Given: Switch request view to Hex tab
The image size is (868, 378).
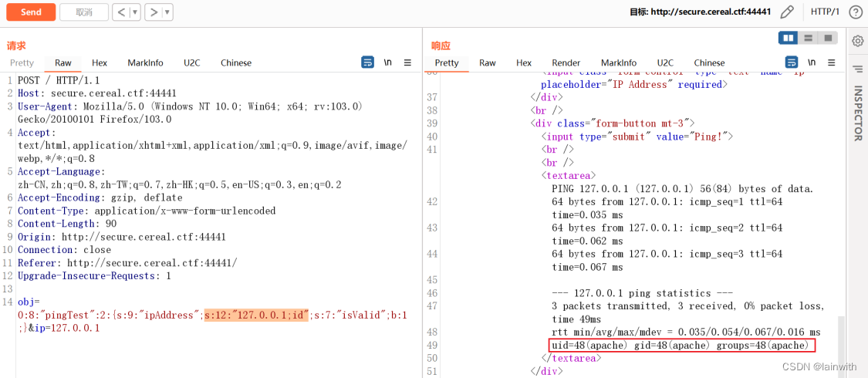Looking at the screenshot, I should (x=100, y=62).
